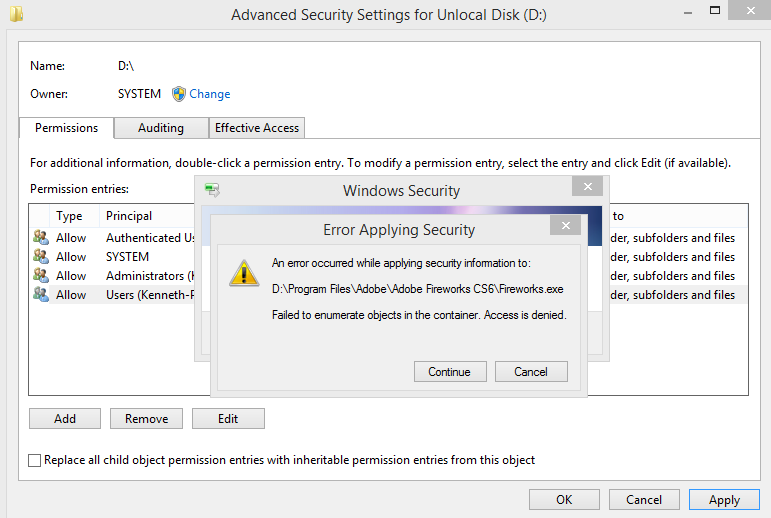Click the SYSTEM entry user-group icon
The height and width of the screenshot is (518, 771).
click(x=41, y=257)
